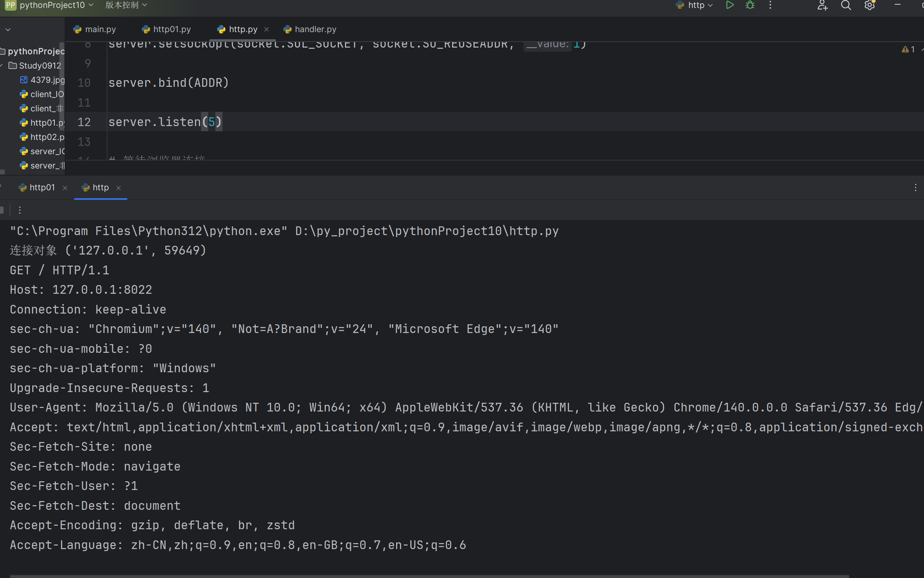Click the python.exe command line output
The height and width of the screenshot is (578, 924).
coord(284,231)
